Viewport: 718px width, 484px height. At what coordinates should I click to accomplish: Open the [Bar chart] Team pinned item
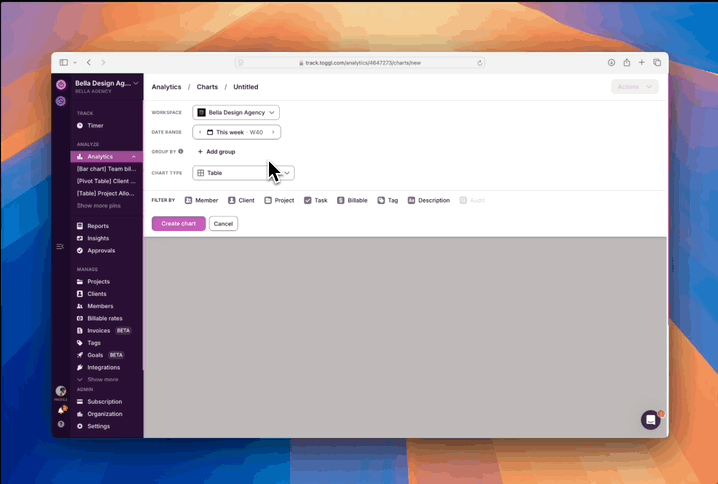[x=106, y=169]
